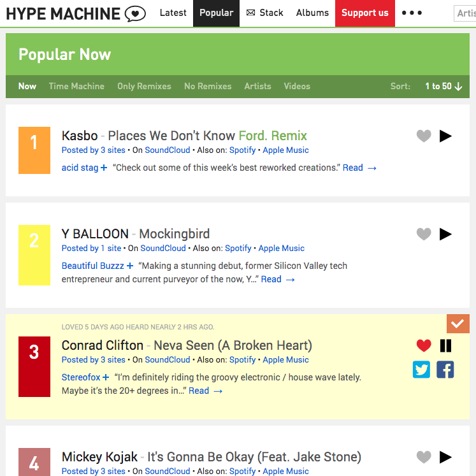Open Places We Don't Know track title
The image size is (476, 476).
click(x=171, y=136)
